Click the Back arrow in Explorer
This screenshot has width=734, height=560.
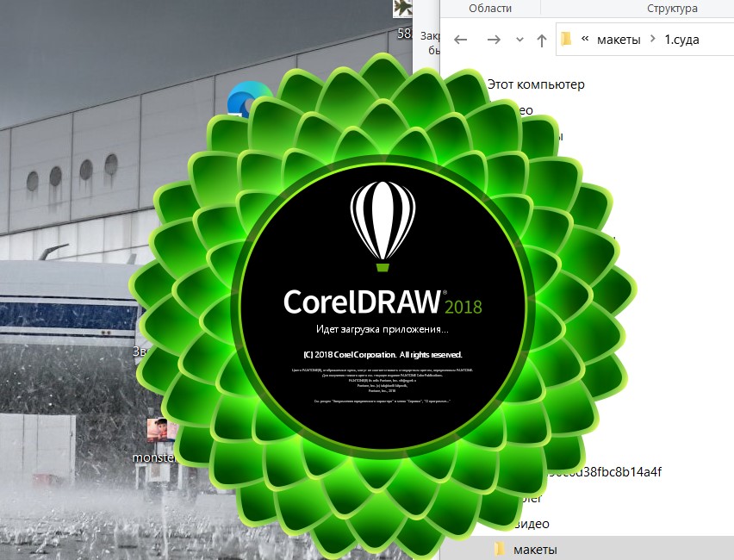(x=461, y=40)
